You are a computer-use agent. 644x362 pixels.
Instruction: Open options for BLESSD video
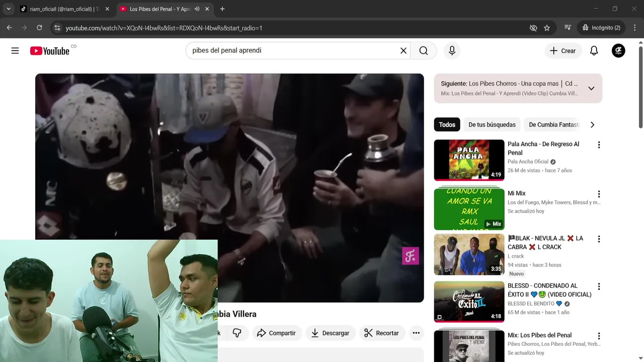pyautogui.click(x=599, y=287)
